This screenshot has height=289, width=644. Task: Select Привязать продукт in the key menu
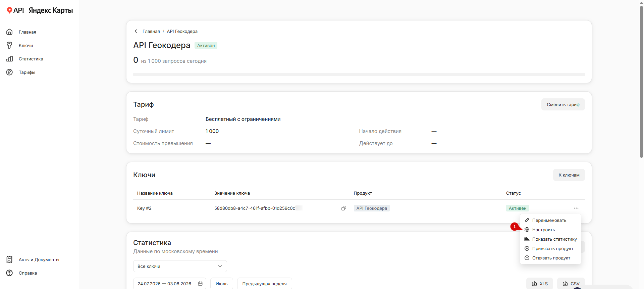(550, 248)
